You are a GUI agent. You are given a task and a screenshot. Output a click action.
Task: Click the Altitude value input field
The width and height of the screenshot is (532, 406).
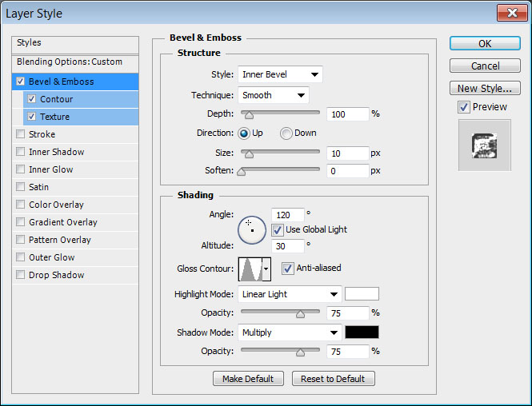click(287, 246)
